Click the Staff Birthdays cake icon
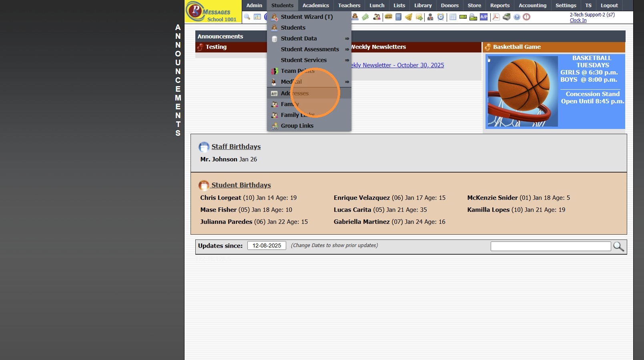 204,147
